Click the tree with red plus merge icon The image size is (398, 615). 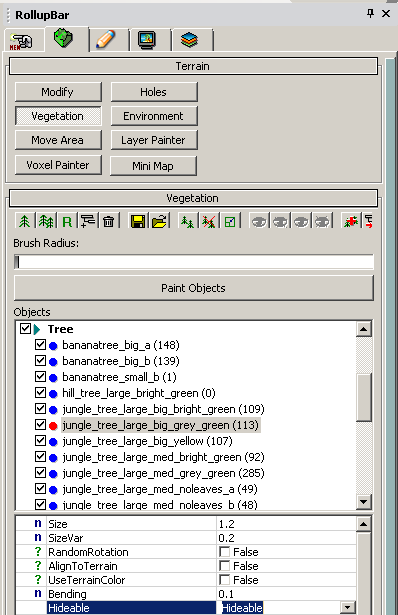351,222
